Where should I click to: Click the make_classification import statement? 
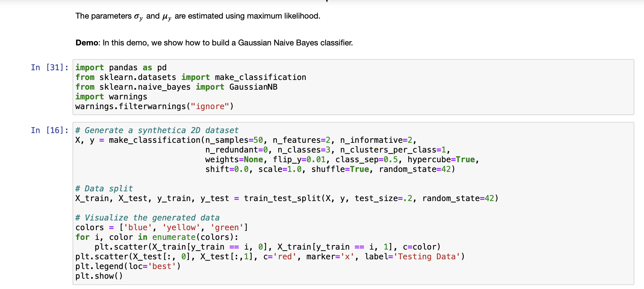pyautogui.click(x=190, y=77)
